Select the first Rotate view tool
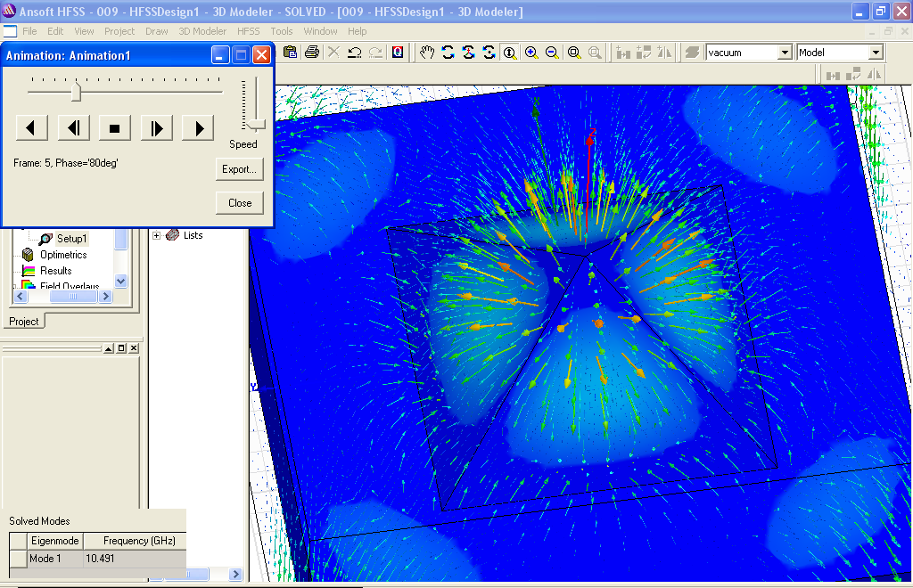Screen dimensions: 913x588 tap(448, 53)
